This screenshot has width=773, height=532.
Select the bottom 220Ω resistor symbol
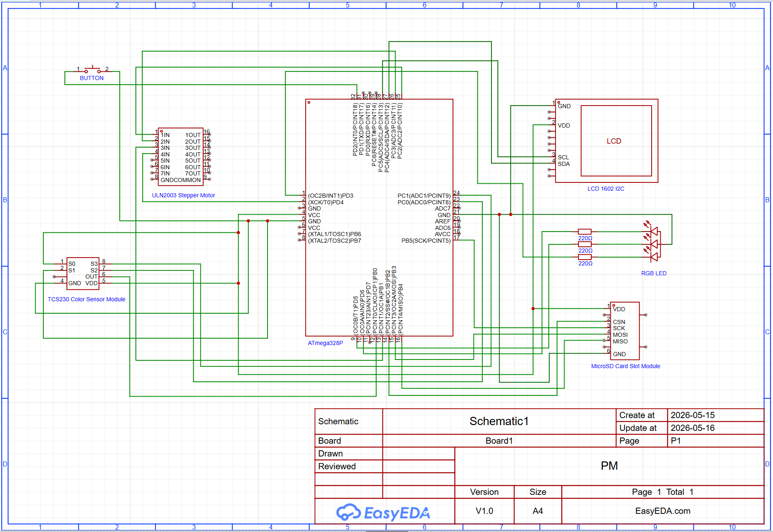click(585, 257)
